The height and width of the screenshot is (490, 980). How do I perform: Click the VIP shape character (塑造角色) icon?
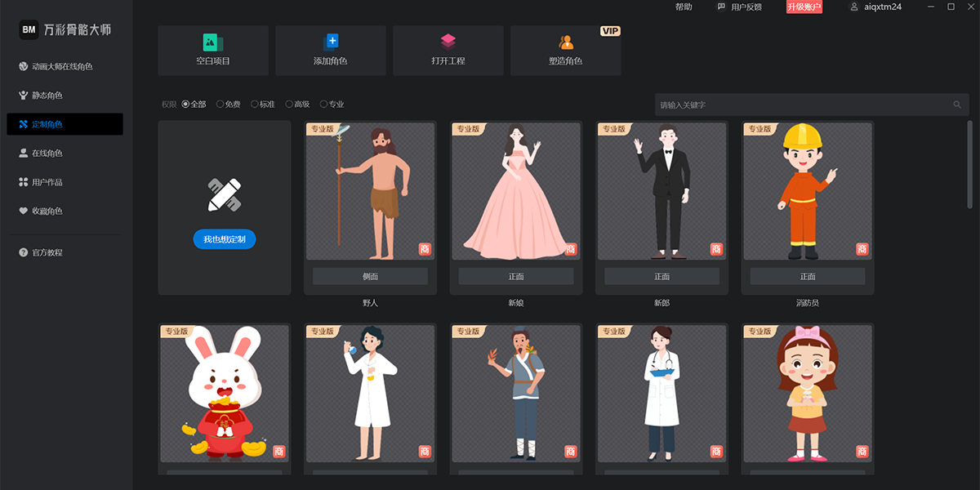pos(566,42)
